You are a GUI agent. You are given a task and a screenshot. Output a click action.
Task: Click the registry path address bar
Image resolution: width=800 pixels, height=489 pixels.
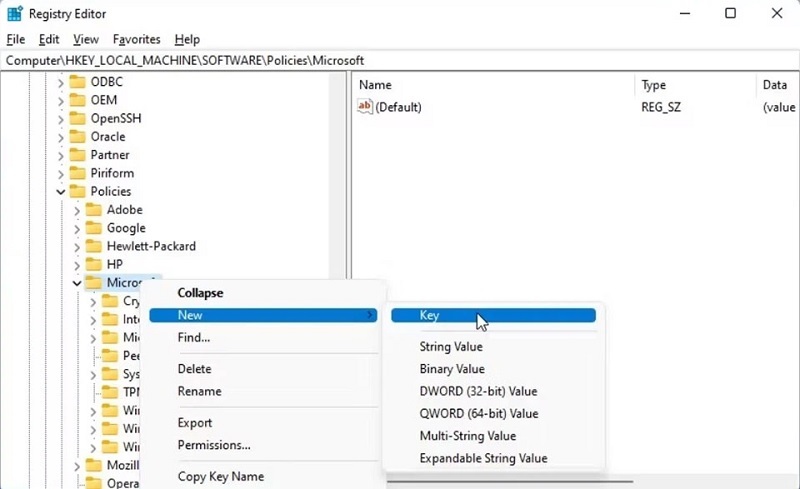pos(400,61)
